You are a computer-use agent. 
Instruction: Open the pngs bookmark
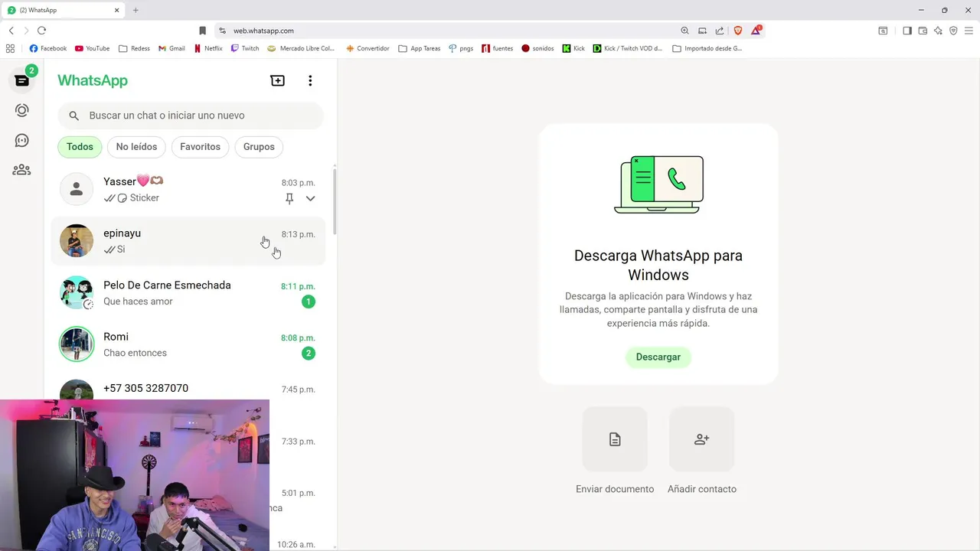click(461, 48)
